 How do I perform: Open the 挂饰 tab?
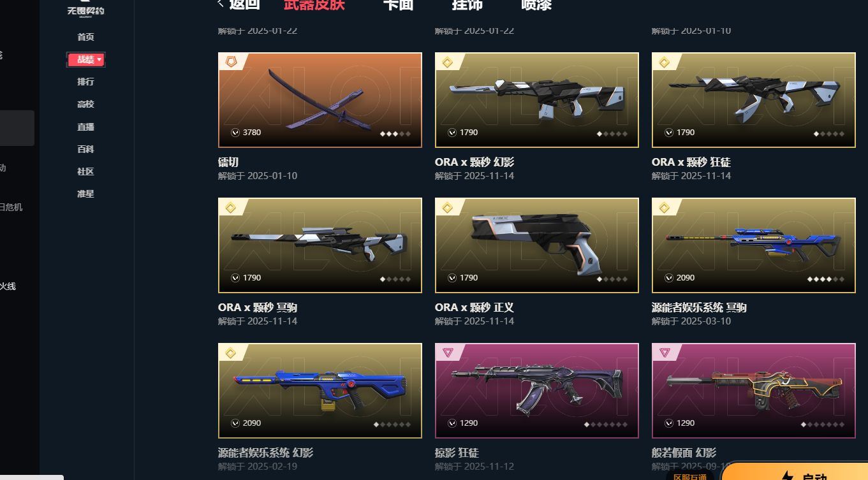pyautogui.click(x=467, y=4)
